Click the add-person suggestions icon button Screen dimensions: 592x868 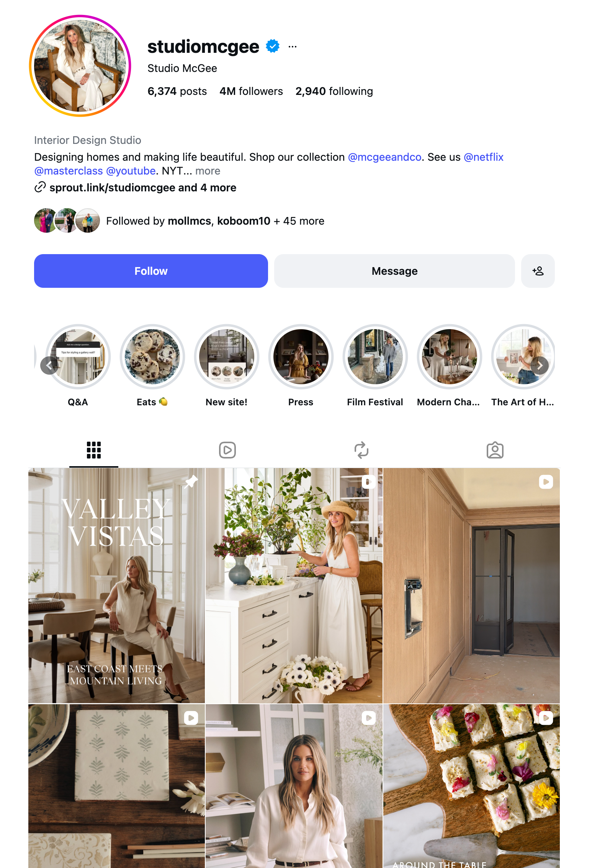(x=538, y=271)
